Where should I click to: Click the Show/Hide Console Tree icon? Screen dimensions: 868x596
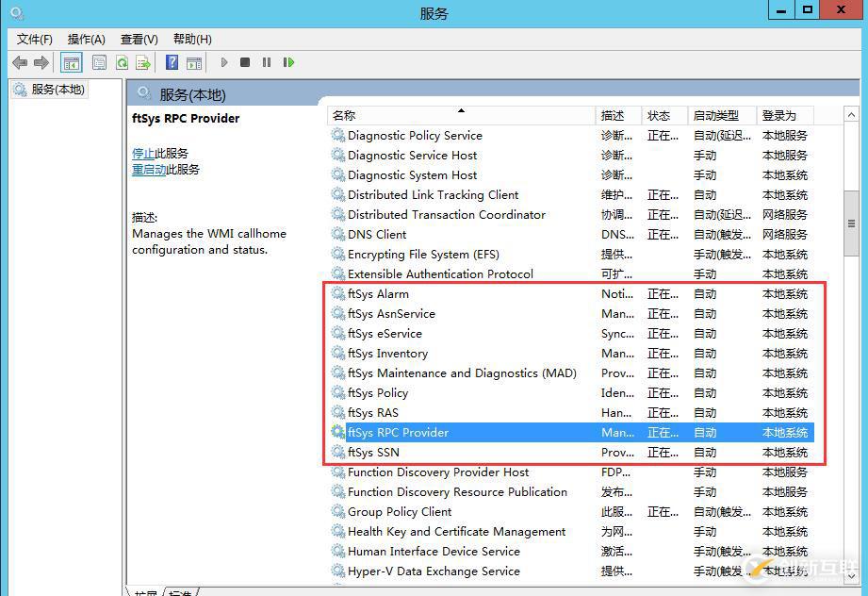(71, 63)
